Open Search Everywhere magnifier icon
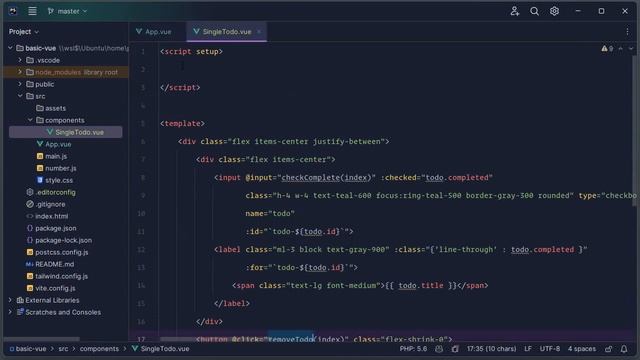640x360 pixels. 534,11
